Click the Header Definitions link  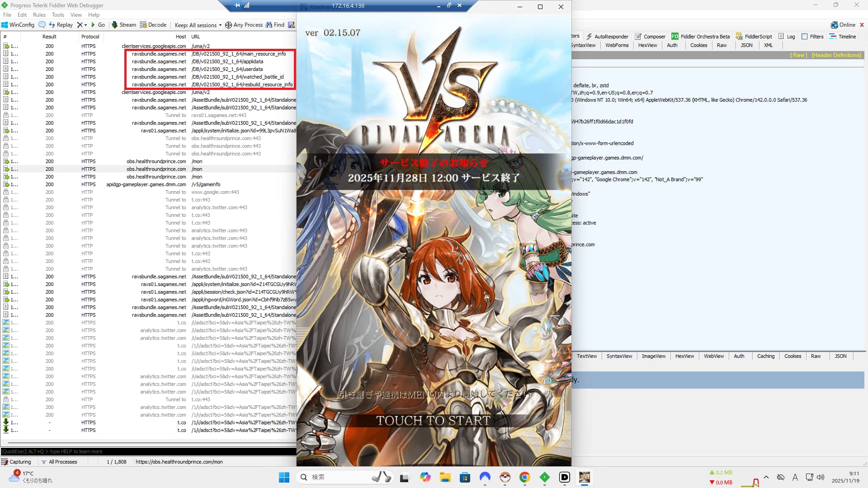pos(836,55)
